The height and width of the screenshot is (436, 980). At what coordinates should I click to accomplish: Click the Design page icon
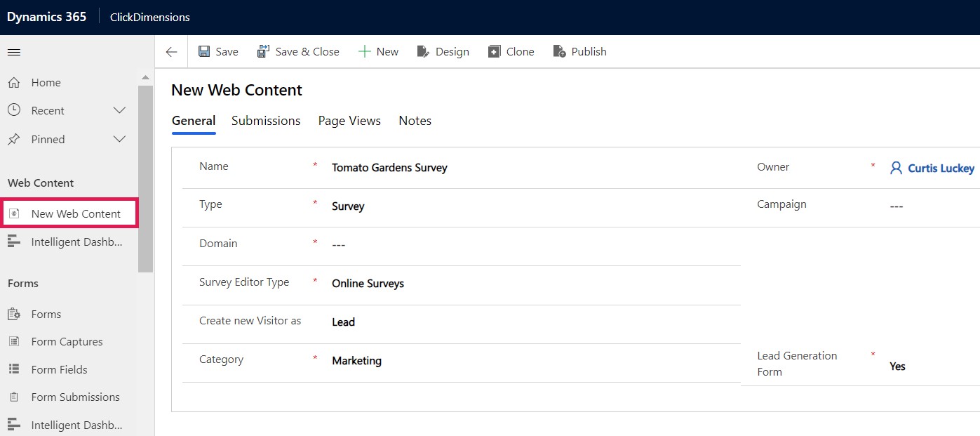point(423,52)
